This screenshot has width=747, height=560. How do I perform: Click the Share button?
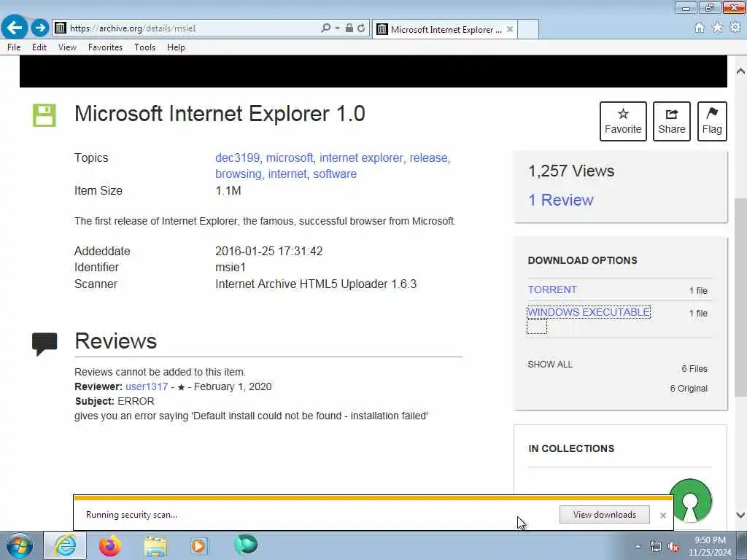(671, 121)
